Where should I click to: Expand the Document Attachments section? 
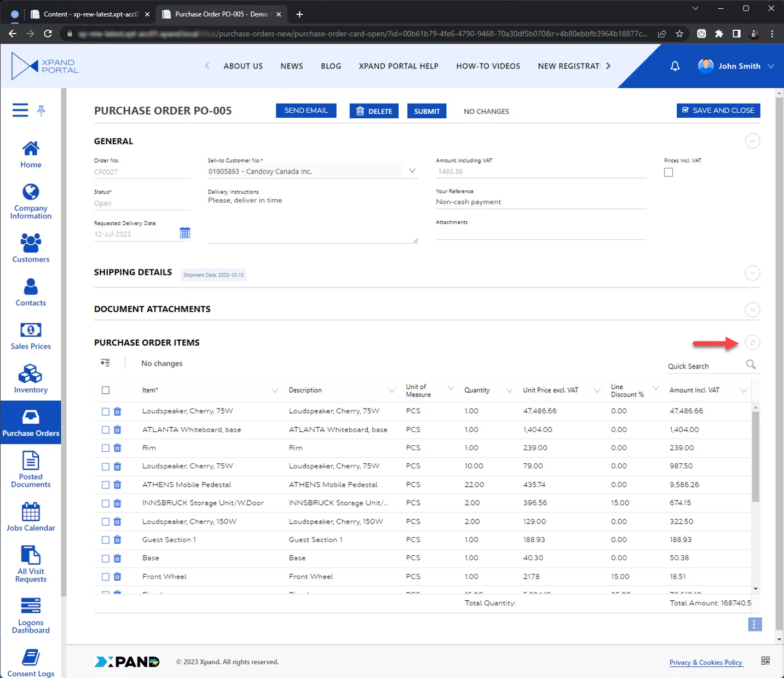[x=752, y=310]
